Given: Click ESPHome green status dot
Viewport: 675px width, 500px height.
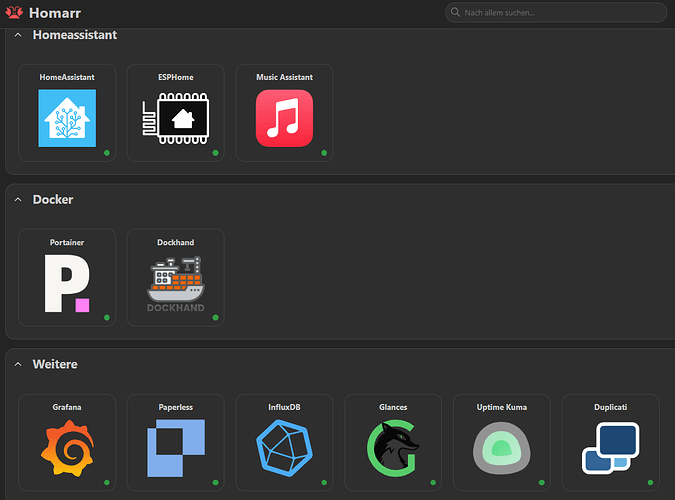Looking at the screenshot, I should 216,153.
